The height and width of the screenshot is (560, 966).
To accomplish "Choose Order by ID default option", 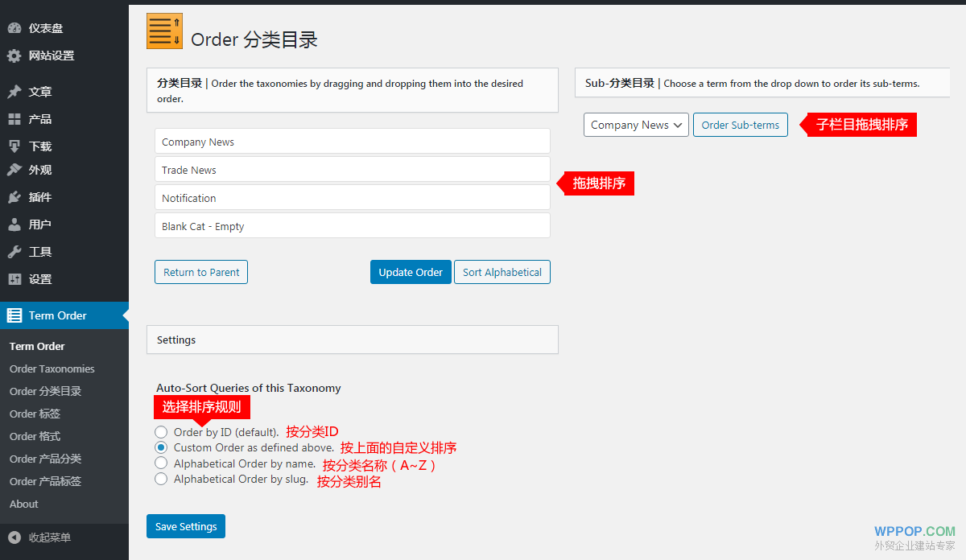I will [x=161, y=431].
